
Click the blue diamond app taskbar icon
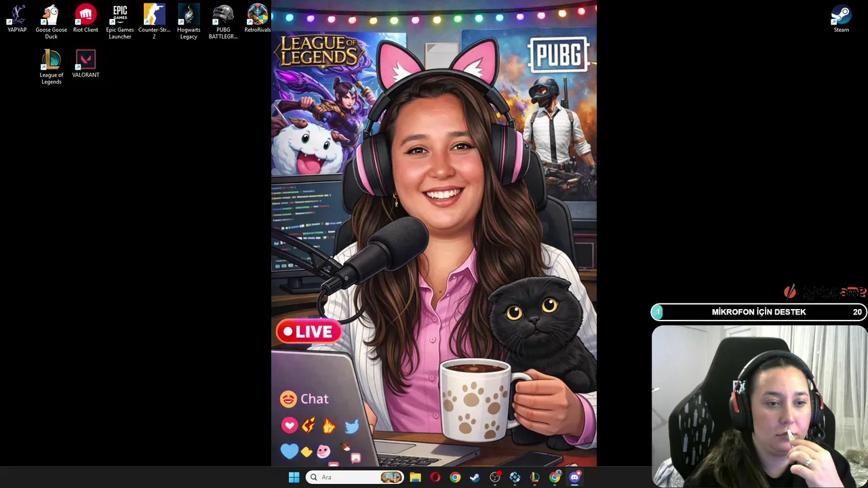tap(515, 477)
